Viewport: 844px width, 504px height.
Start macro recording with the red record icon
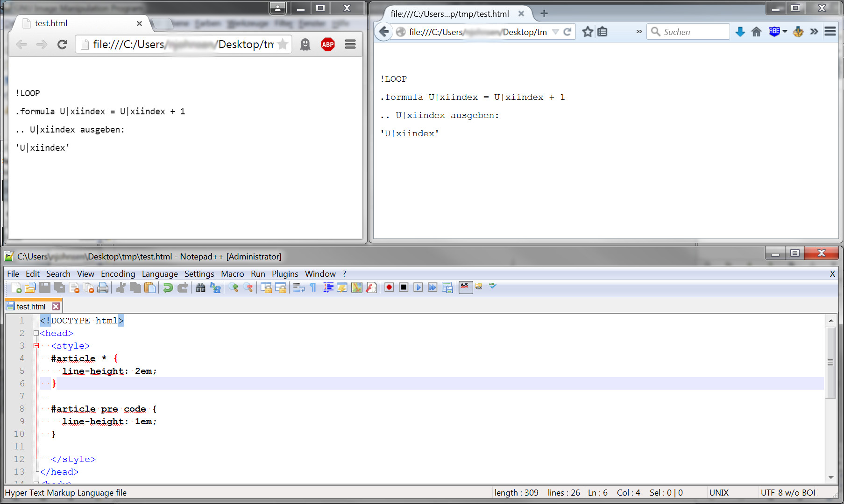pos(389,287)
